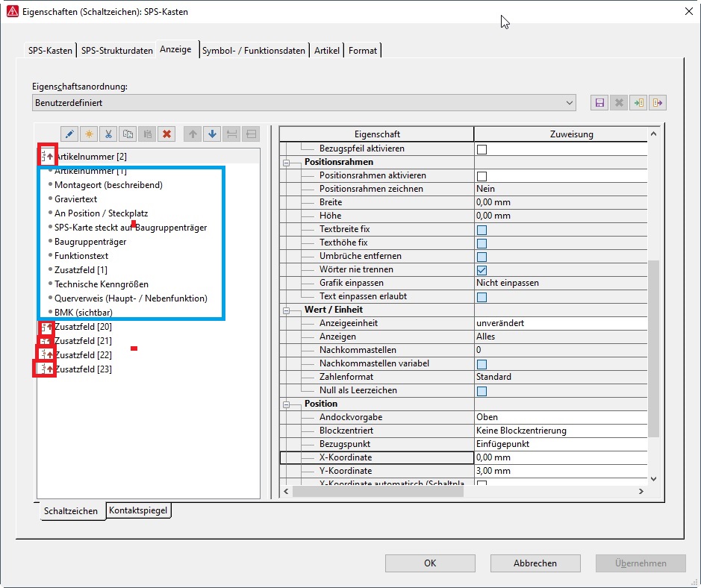Go to the Symbol- / Funktionsdaten tab
This screenshot has height=588, width=701.
[x=254, y=51]
